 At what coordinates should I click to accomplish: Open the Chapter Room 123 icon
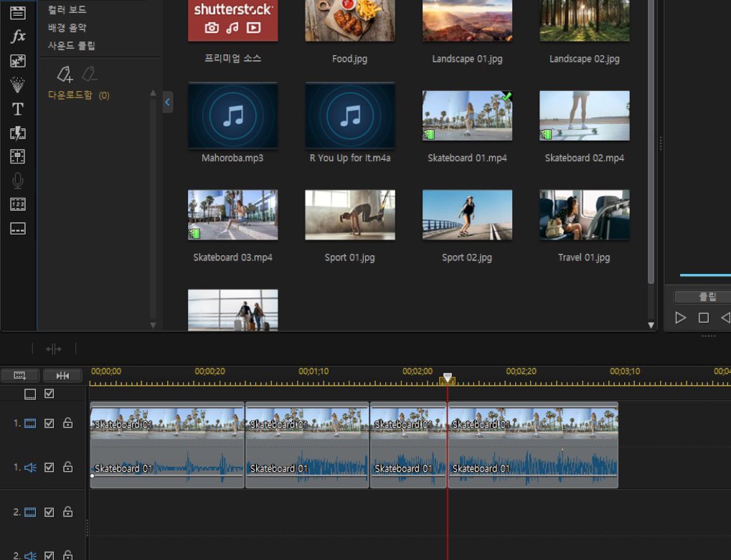tap(18, 204)
